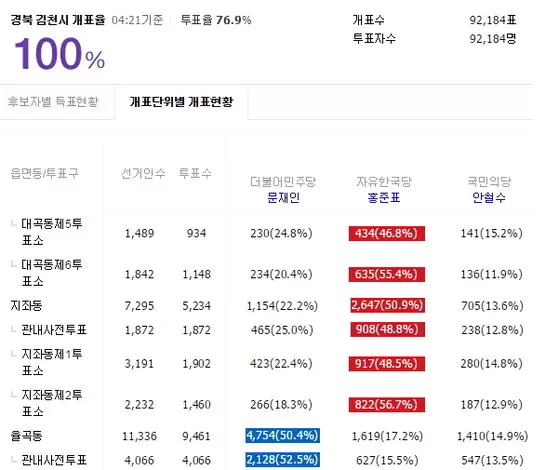This screenshot has width=559, height=470.
Task: Click vote count 9,461
Action: tap(196, 436)
